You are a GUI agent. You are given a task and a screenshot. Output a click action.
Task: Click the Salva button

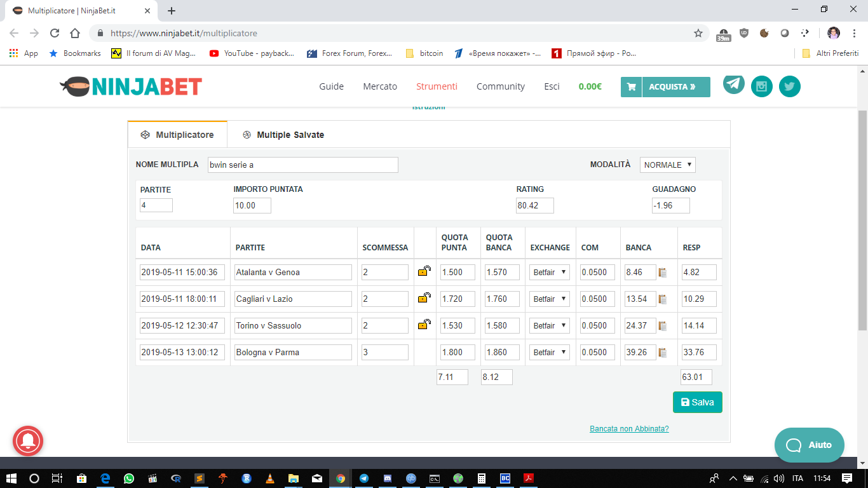pyautogui.click(x=698, y=402)
